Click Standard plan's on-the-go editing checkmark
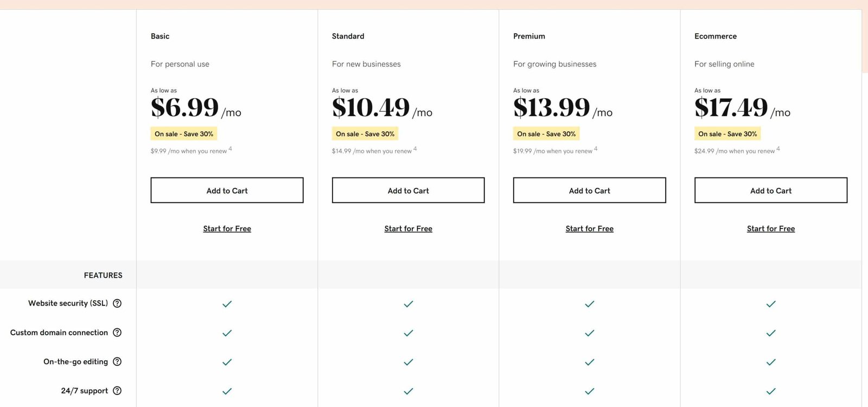Viewport: 868px width, 407px height. point(409,362)
